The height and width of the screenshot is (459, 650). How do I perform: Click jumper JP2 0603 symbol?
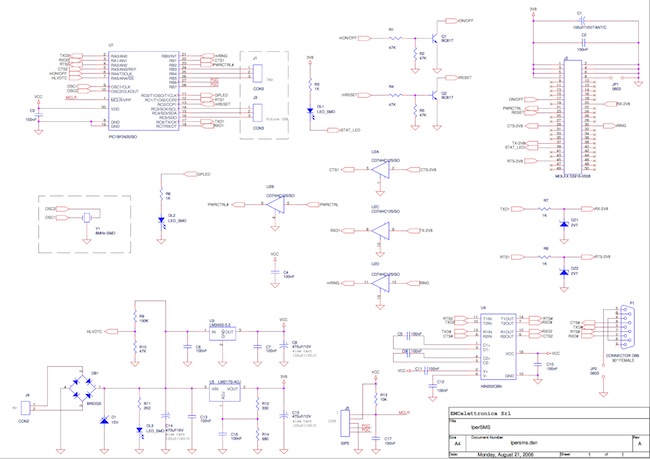[603, 372]
